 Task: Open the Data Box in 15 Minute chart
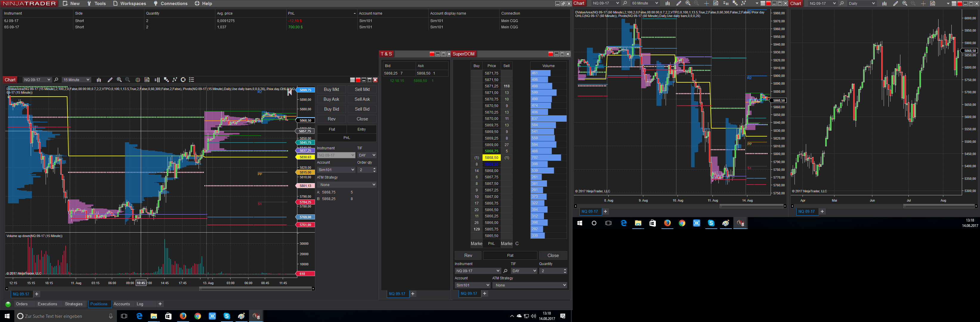(147, 80)
